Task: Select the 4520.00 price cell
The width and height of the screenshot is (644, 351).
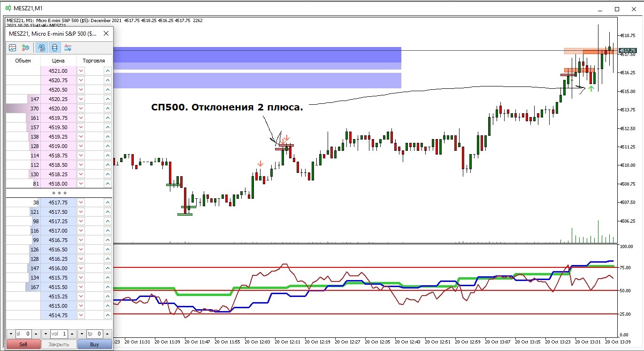Action: pos(58,109)
